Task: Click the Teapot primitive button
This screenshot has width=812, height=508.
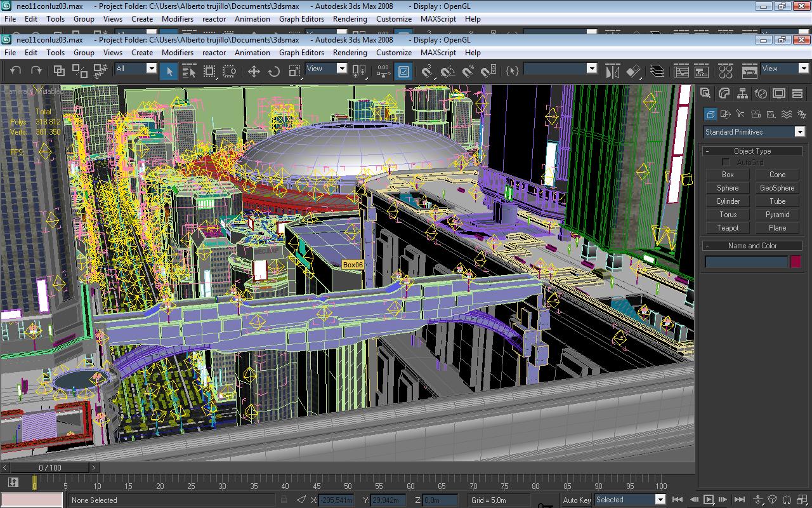Action: pyautogui.click(x=728, y=228)
